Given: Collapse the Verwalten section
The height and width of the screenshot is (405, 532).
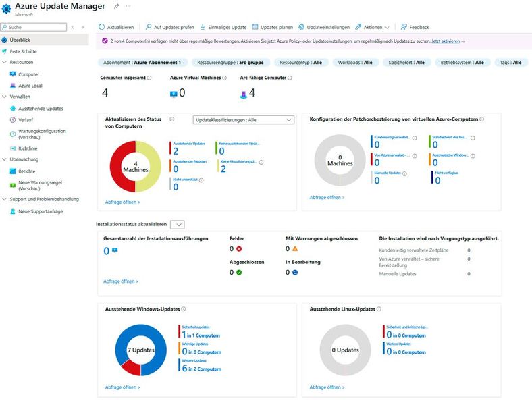Looking at the screenshot, I should point(5,97).
